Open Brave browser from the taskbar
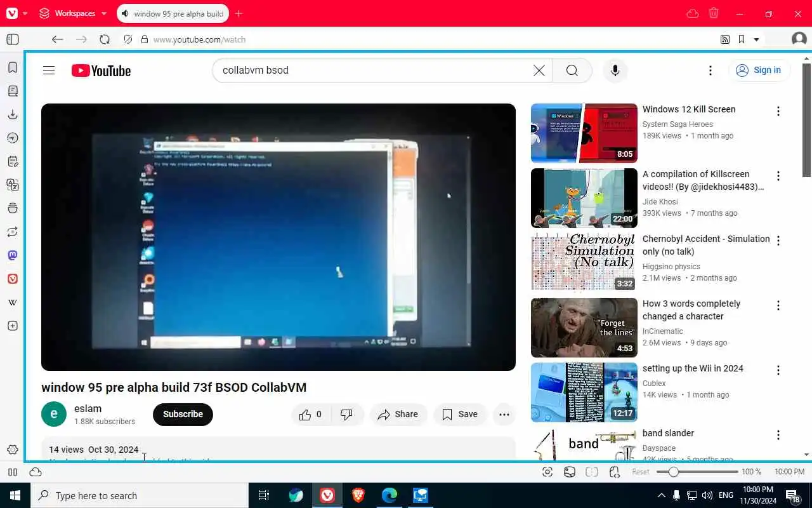812x508 pixels. tap(358, 495)
